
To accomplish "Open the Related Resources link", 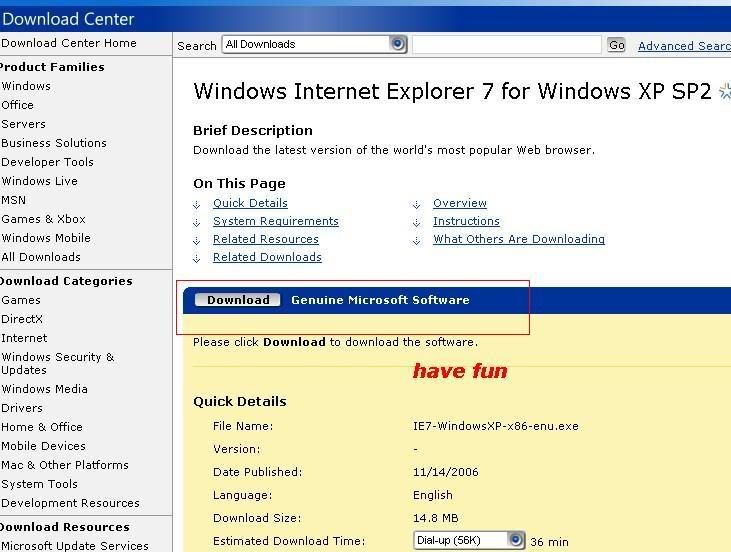I will point(266,239).
